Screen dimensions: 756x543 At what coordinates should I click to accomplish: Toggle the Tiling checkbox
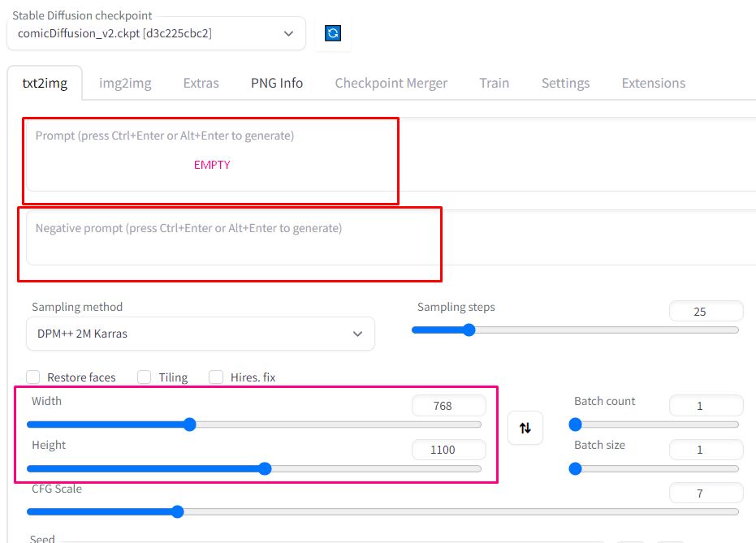pyautogui.click(x=145, y=377)
